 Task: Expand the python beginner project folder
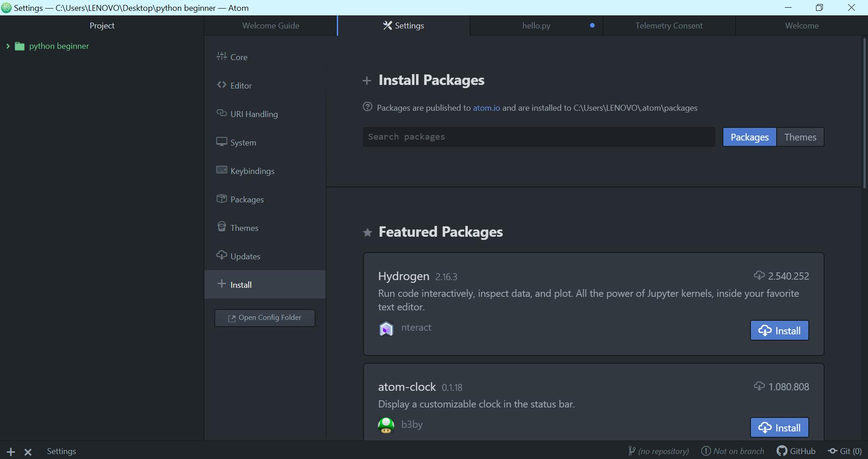point(8,46)
